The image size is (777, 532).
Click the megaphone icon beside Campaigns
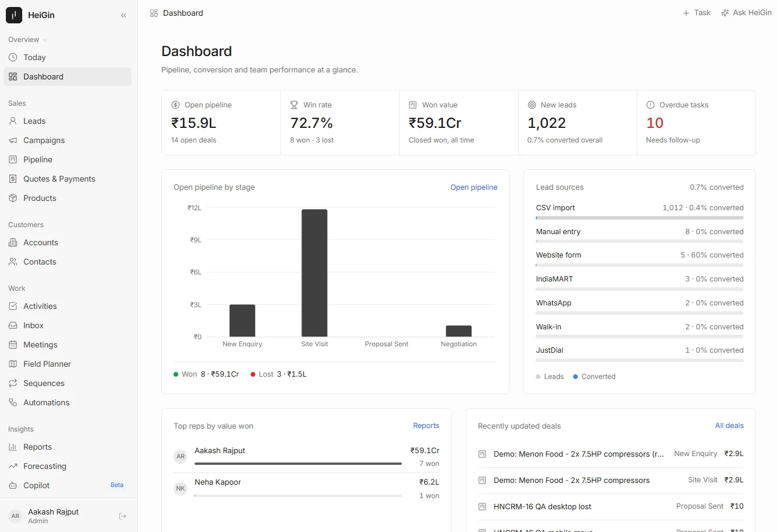coord(13,140)
